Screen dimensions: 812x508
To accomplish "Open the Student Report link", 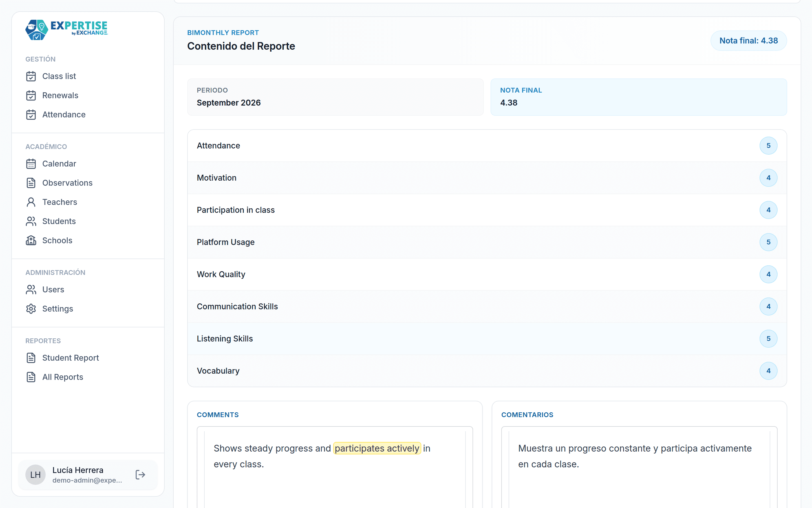I will [71, 358].
